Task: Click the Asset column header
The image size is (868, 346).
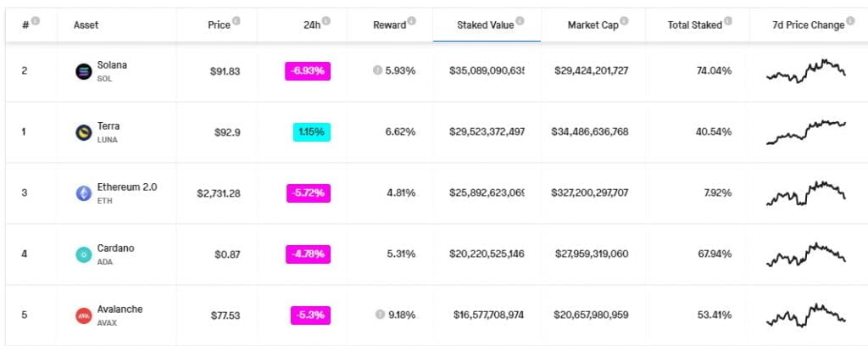Action: tap(86, 25)
